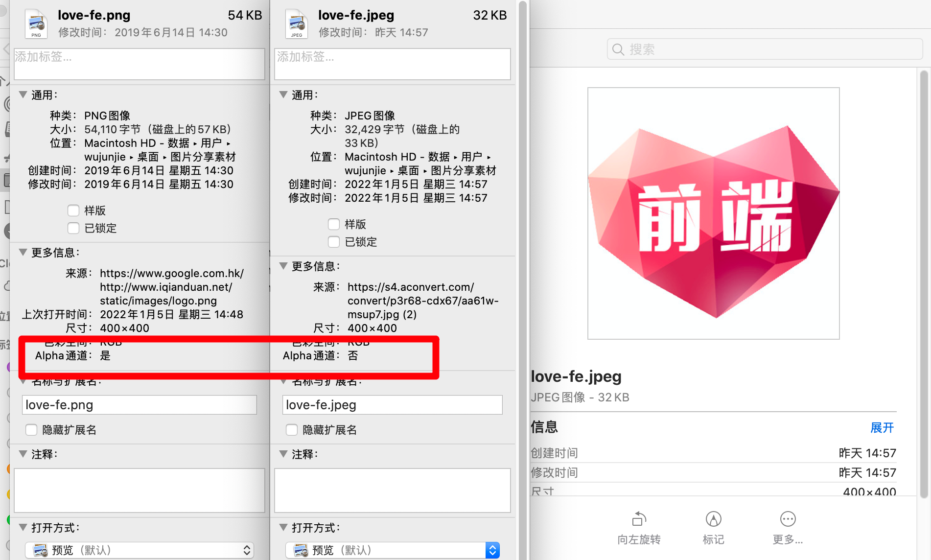Viewport: 931px width, 560px height.
Task: Click 32 KB size in JPEG header
Action: (x=490, y=15)
